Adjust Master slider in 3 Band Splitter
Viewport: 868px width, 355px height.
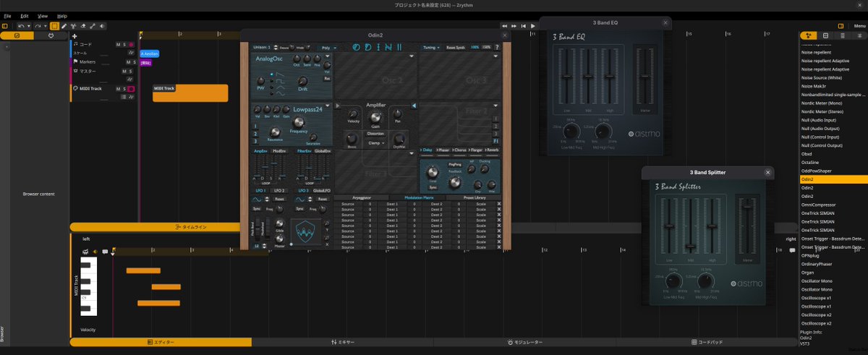coord(746,226)
